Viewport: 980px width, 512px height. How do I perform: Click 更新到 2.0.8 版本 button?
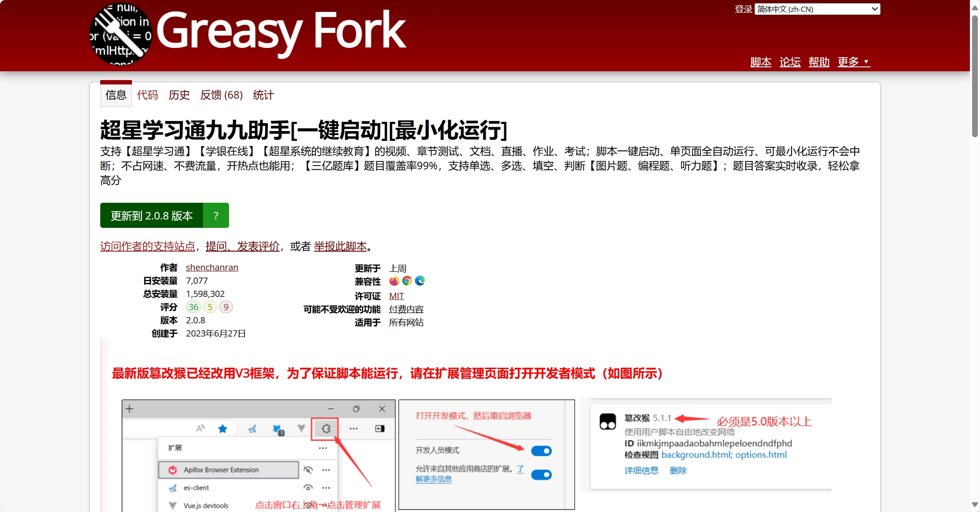152,216
